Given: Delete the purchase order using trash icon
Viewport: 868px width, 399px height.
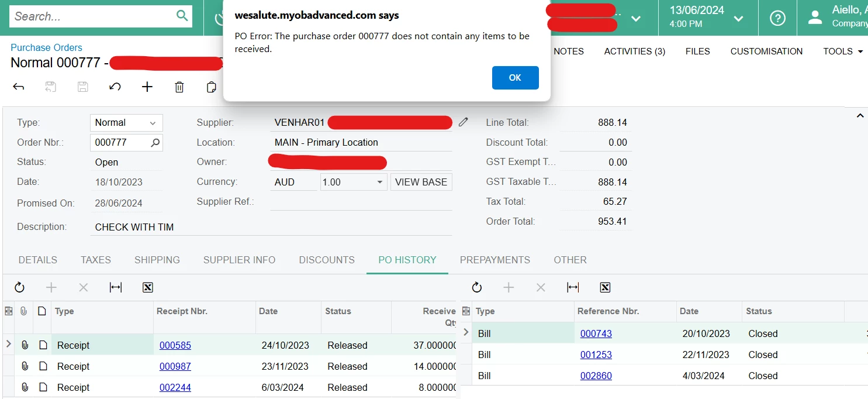Looking at the screenshot, I should [x=179, y=87].
